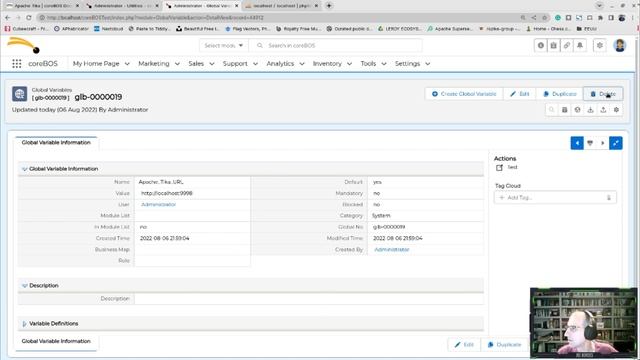640x360 pixels.
Task: Go to the previous record with the blue arrow
Action: pos(577,143)
